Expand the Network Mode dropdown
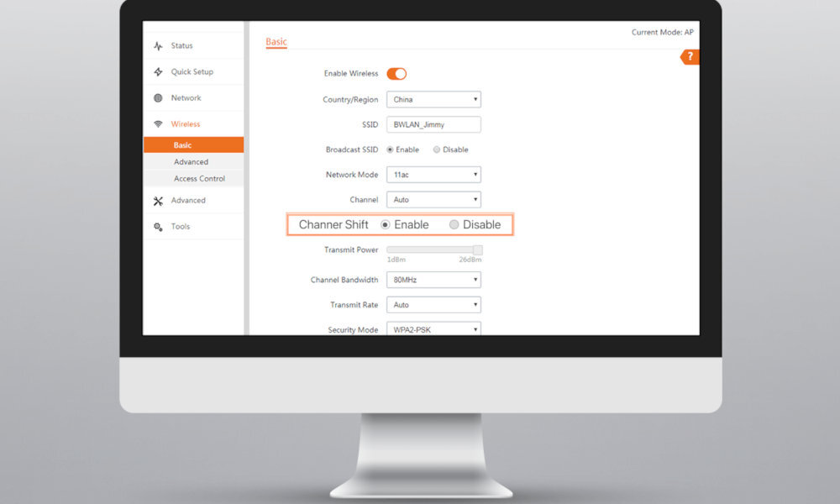The image size is (840, 504). click(x=433, y=175)
